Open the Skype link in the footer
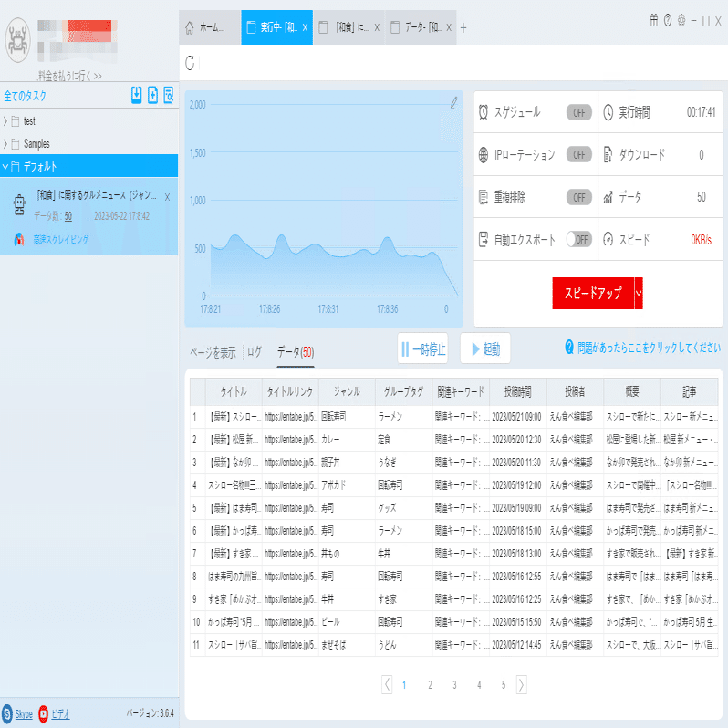This screenshot has width=728, height=728. tap(24, 713)
